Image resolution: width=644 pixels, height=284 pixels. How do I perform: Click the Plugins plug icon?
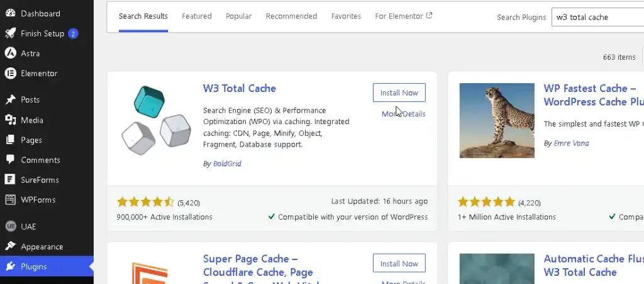10,266
